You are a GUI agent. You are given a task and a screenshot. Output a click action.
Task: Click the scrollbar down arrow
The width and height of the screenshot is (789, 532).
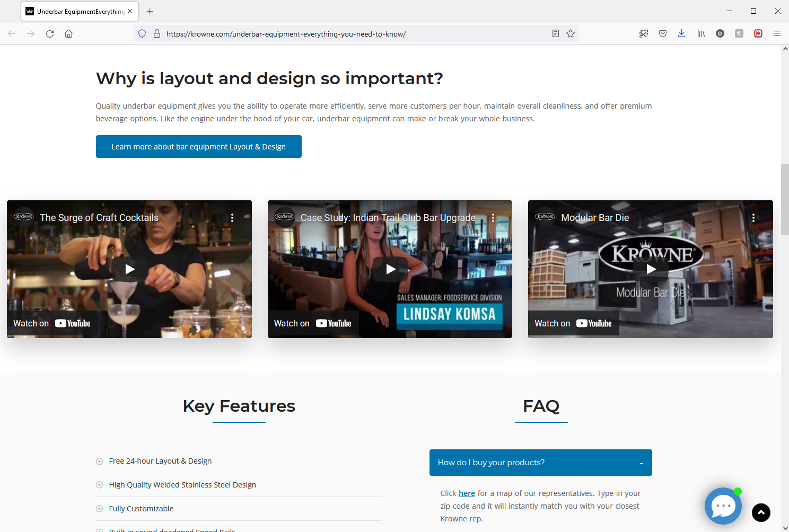(785, 528)
